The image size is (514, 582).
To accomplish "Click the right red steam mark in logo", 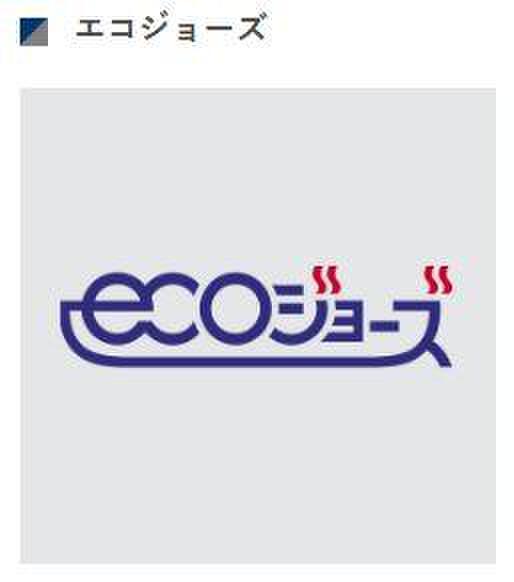I will (438, 279).
